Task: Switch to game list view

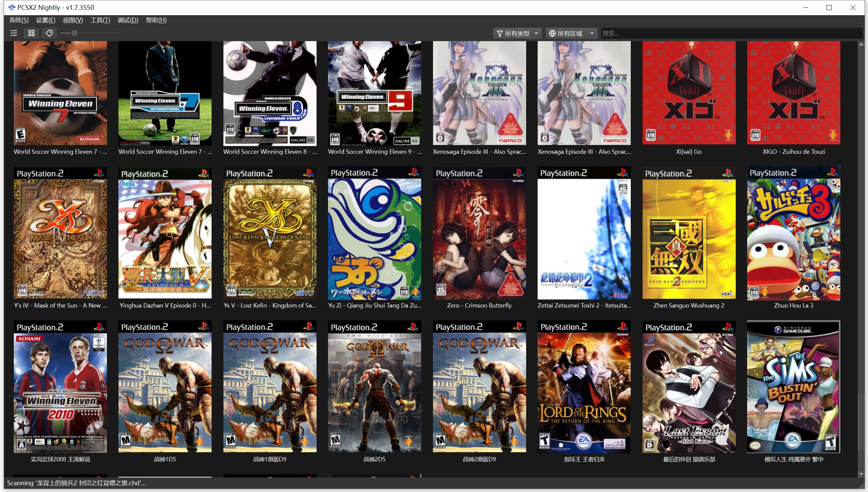Action: tap(14, 33)
